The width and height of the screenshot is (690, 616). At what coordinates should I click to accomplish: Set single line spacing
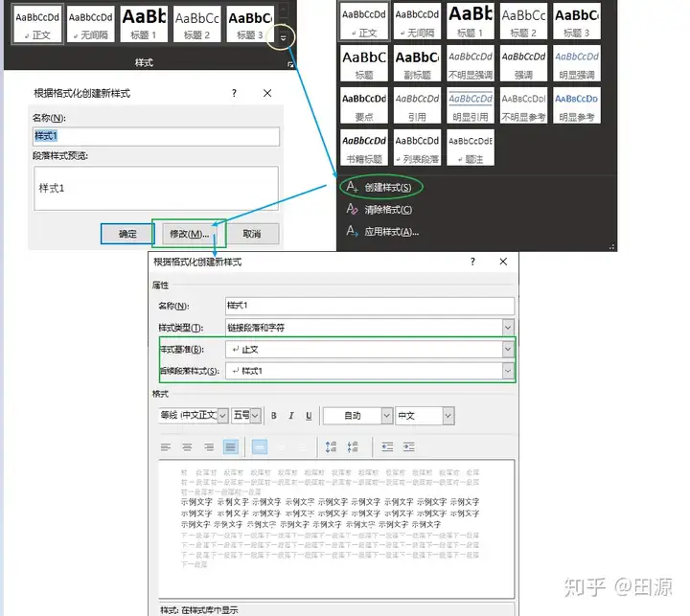point(260,447)
